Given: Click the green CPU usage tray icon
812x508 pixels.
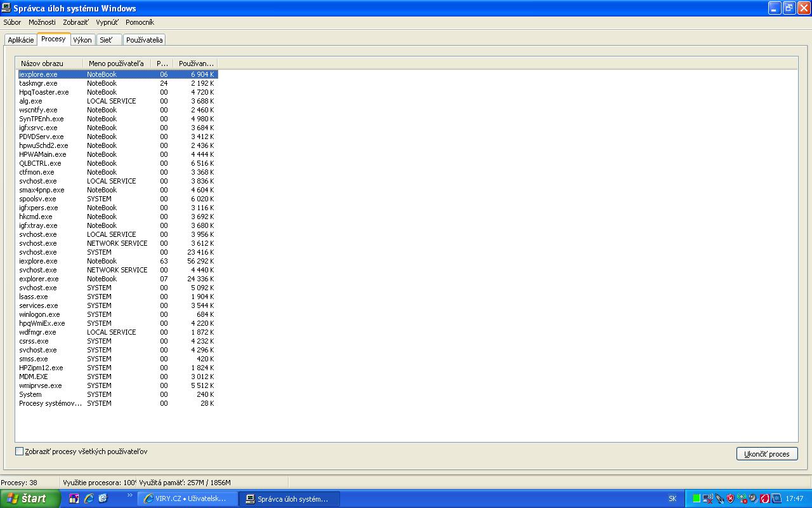Looking at the screenshot, I should click(697, 498).
